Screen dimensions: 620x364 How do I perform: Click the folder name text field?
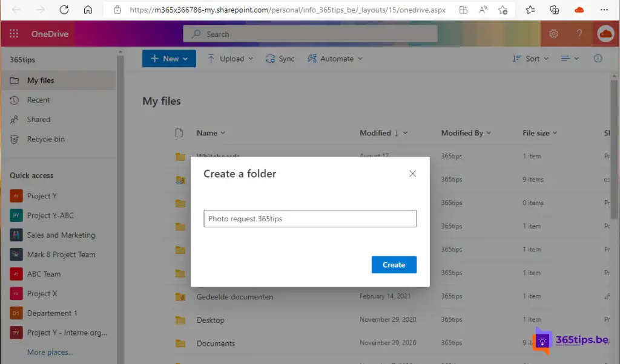pos(310,219)
